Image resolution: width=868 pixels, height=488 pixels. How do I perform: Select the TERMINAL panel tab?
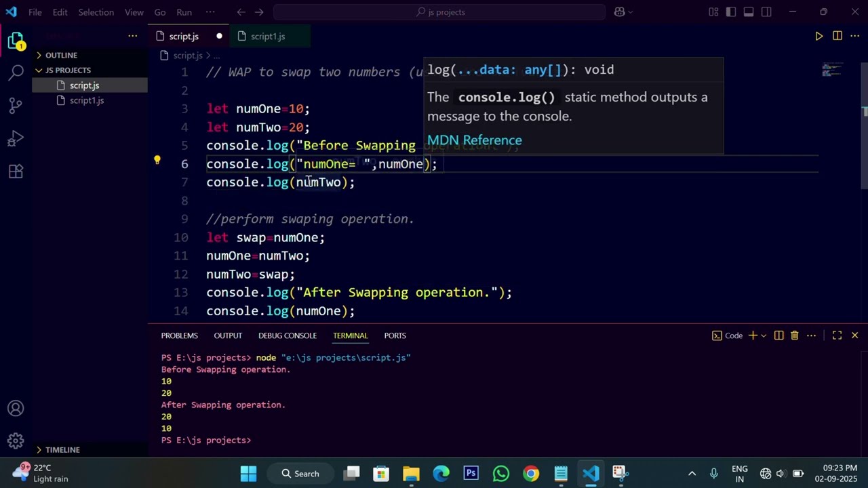click(350, 335)
